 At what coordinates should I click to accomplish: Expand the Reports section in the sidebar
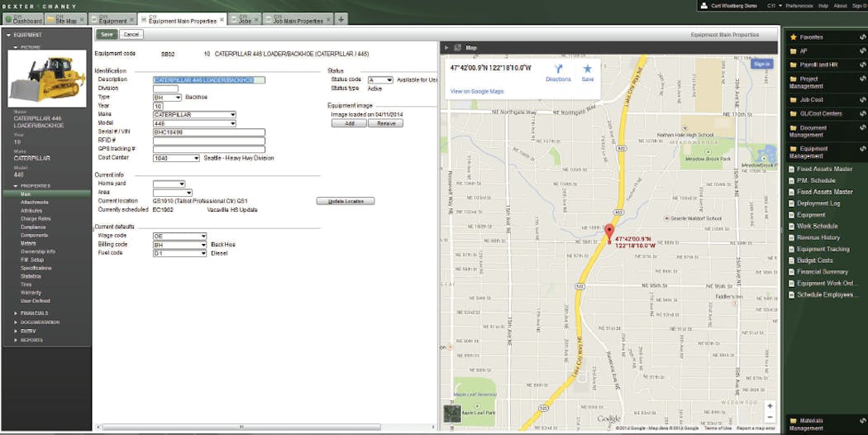coord(31,340)
